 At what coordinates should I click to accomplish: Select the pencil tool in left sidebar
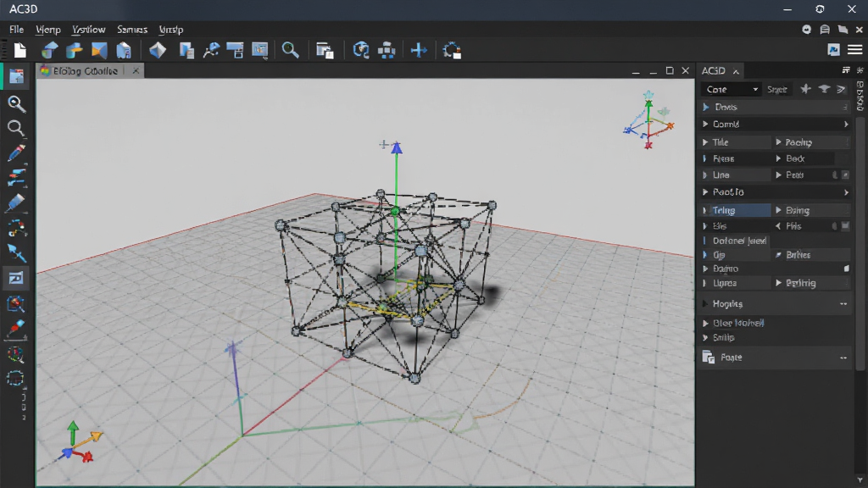16,152
